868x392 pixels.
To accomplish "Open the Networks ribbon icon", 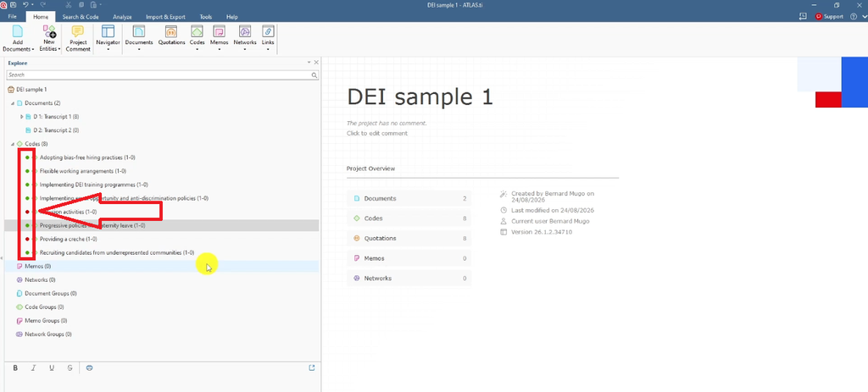I will pos(245,32).
